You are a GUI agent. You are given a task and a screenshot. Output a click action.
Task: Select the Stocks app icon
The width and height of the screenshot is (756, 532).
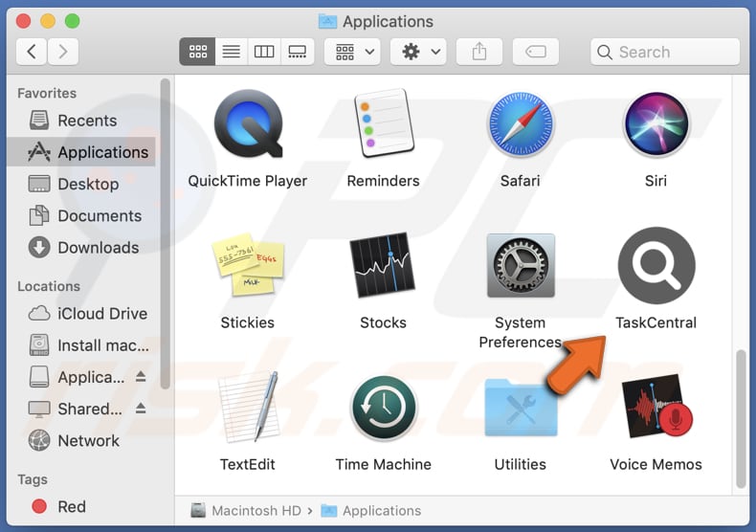pos(384,265)
